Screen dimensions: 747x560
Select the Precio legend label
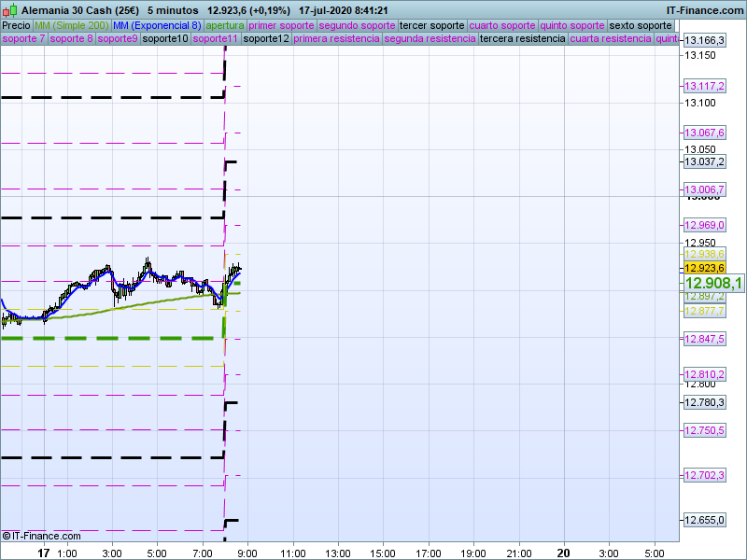tap(16, 25)
